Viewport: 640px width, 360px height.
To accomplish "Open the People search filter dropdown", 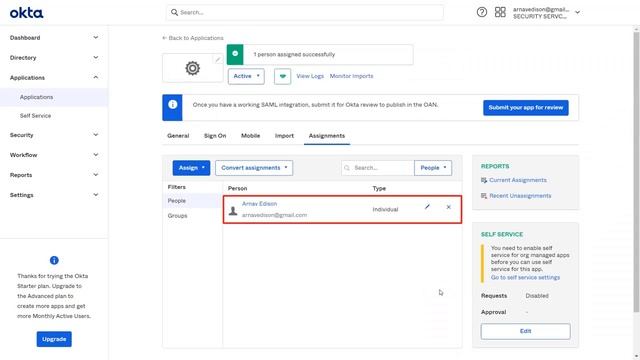I will [x=433, y=168].
